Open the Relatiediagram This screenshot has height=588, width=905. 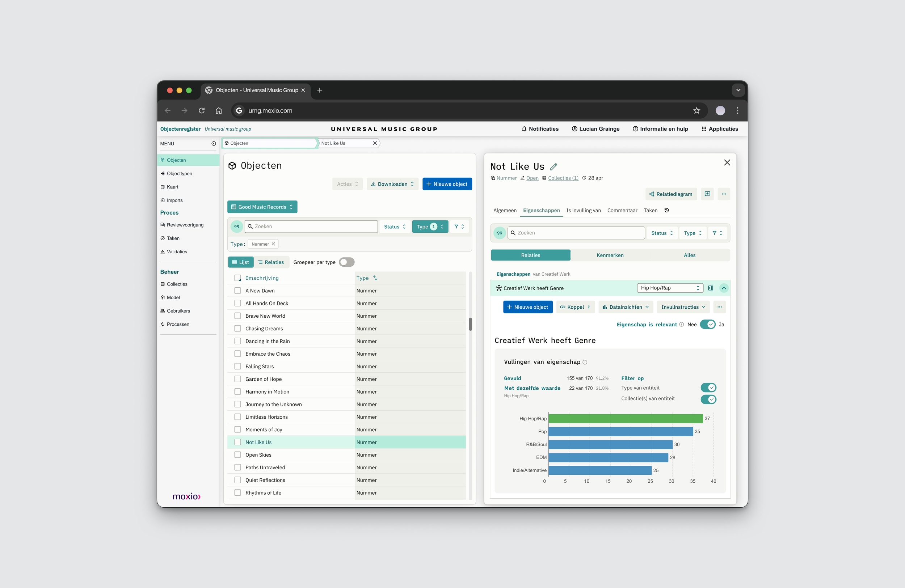point(671,194)
